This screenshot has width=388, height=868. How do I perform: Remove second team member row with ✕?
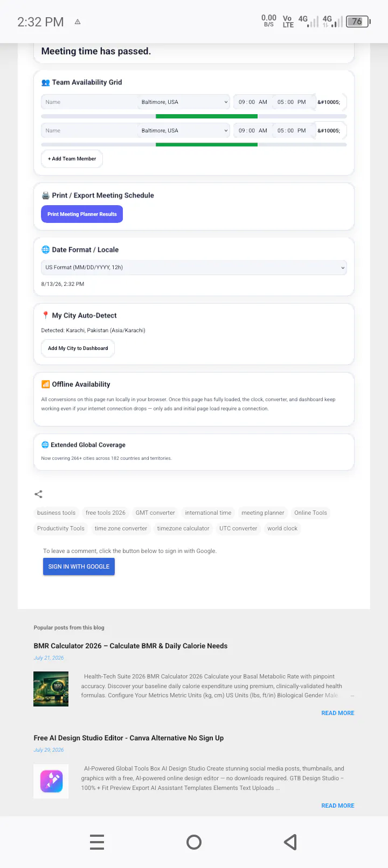coord(329,130)
